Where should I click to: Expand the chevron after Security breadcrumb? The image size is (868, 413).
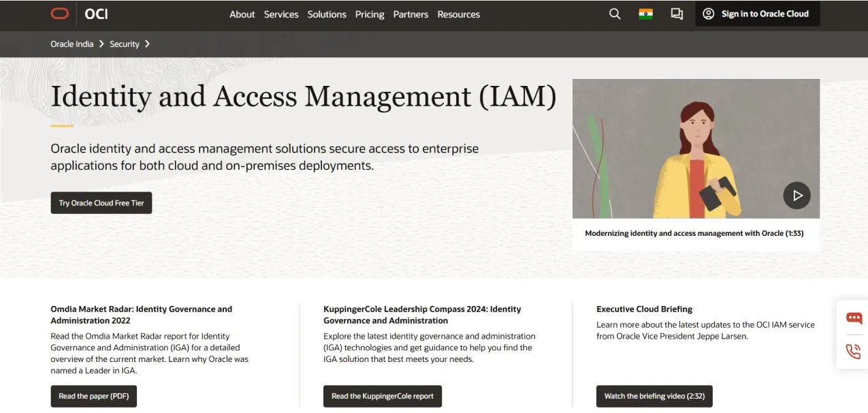point(147,44)
